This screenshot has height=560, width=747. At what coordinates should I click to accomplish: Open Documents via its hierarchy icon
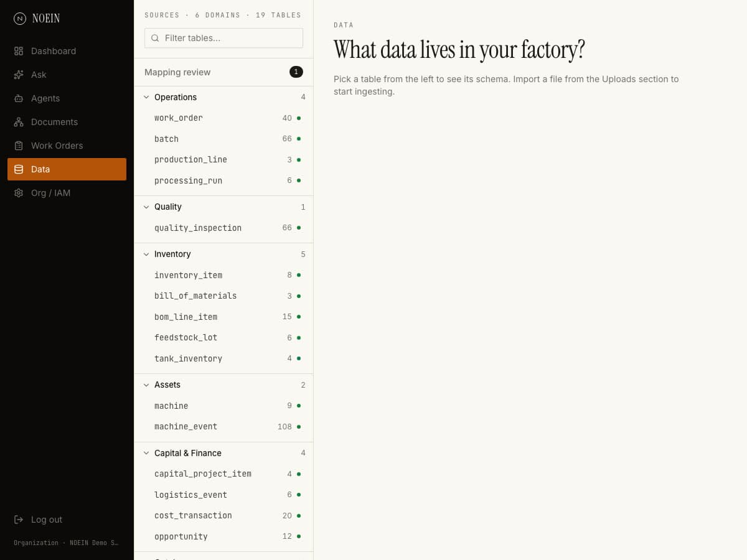pos(19,122)
